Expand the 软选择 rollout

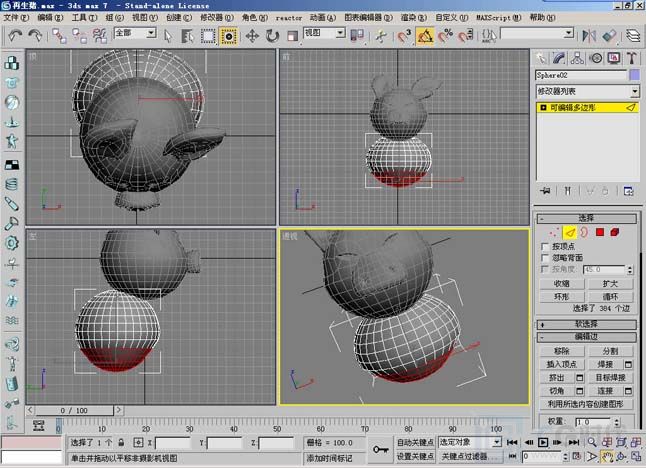click(x=586, y=324)
